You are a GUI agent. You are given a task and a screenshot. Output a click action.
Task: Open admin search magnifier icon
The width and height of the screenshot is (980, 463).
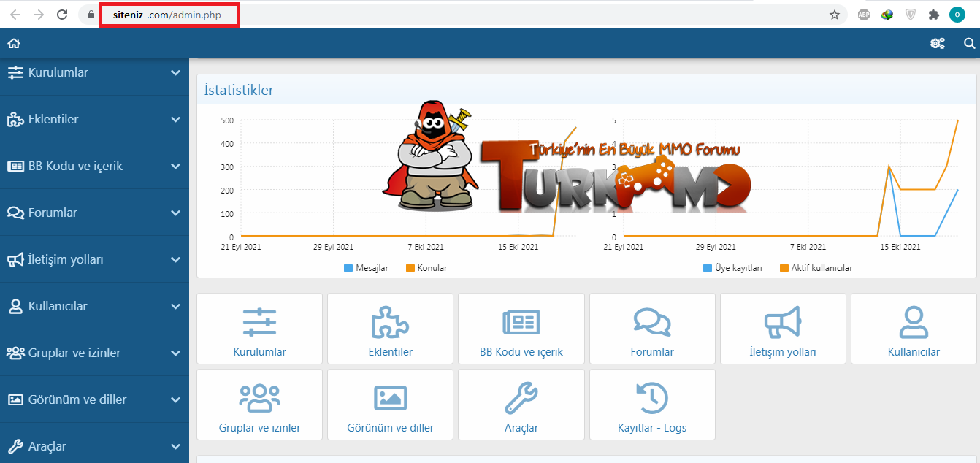pyautogui.click(x=970, y=44)
